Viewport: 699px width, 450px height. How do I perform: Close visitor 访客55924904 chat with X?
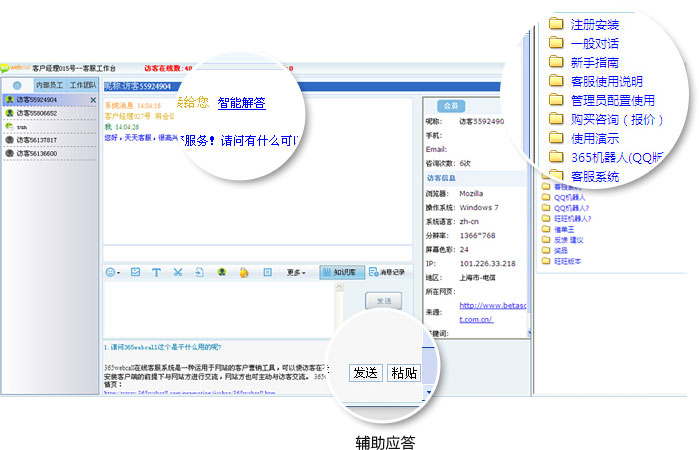coord(93,100)
